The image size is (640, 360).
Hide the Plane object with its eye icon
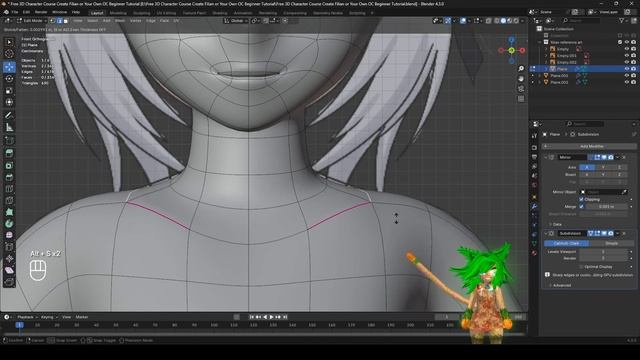(x=627, y=69)
